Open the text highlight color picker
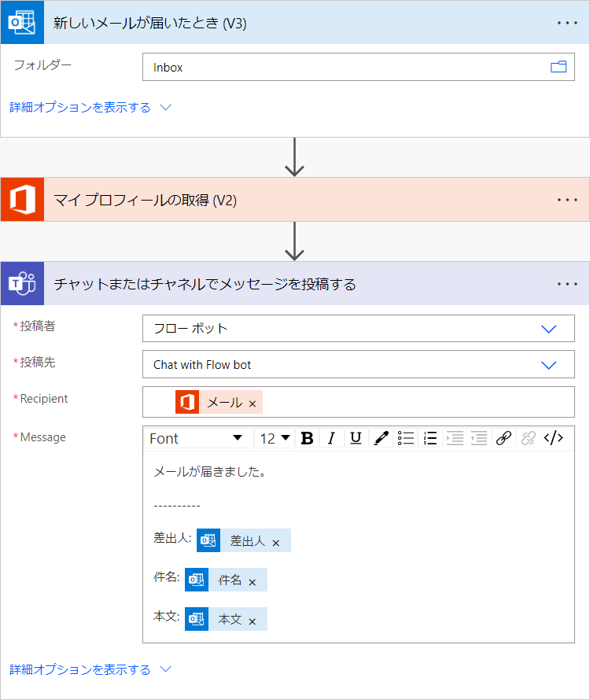This screenshot has height=700, width=590. tap(381, 438)
